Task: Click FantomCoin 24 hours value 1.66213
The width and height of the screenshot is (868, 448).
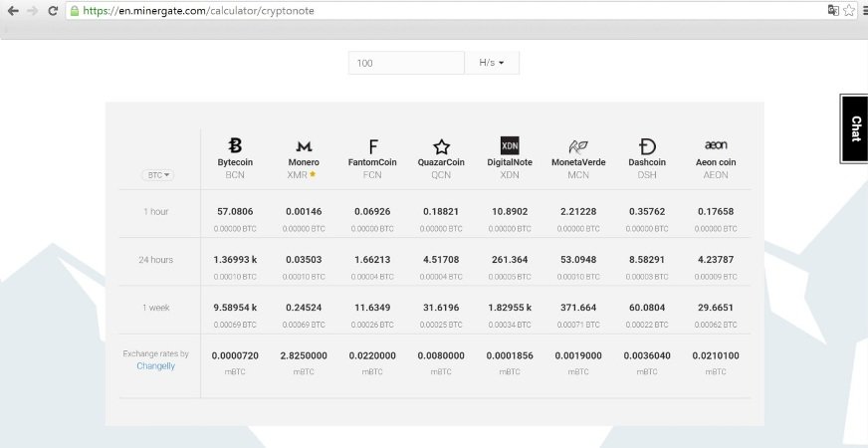Action: (x=372, y=259)
